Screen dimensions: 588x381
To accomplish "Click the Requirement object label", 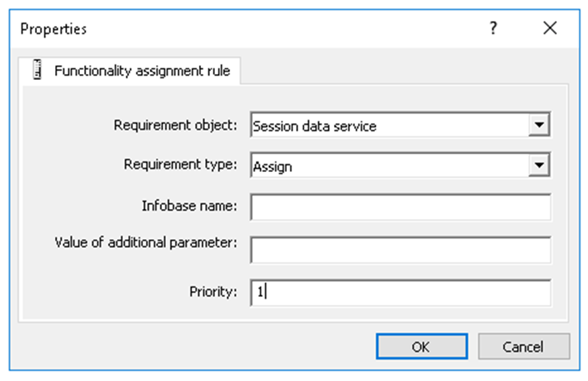I will click(175, 125).
